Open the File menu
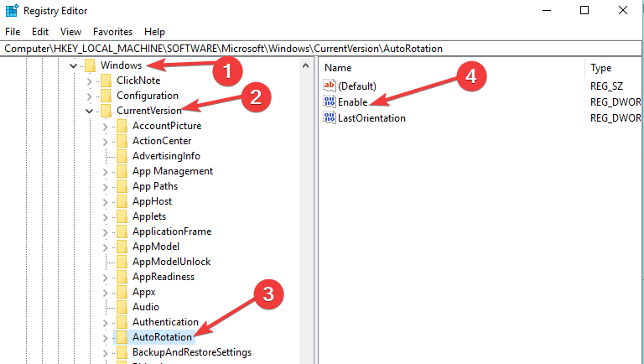 [13, 32]
